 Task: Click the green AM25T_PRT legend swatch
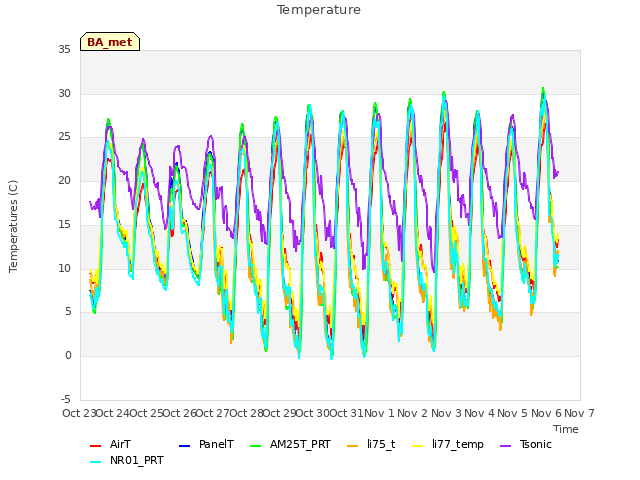tap(255, 446)
